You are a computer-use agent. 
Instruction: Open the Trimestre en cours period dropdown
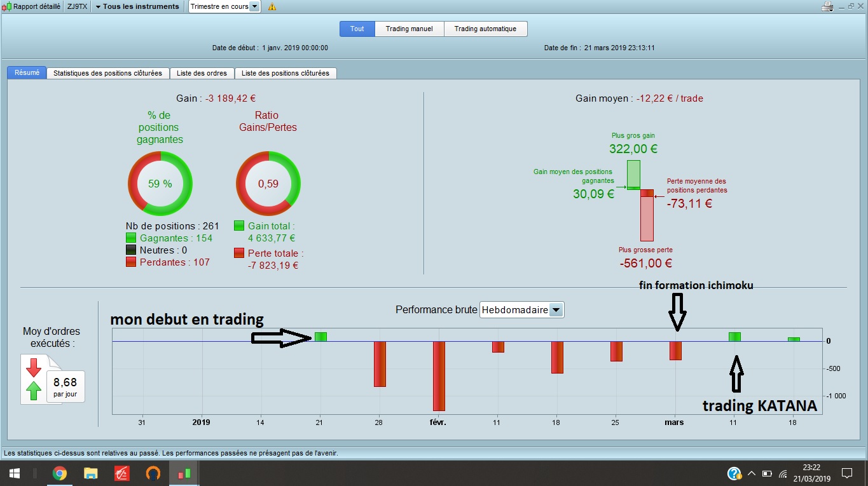(x=224, y=6)
